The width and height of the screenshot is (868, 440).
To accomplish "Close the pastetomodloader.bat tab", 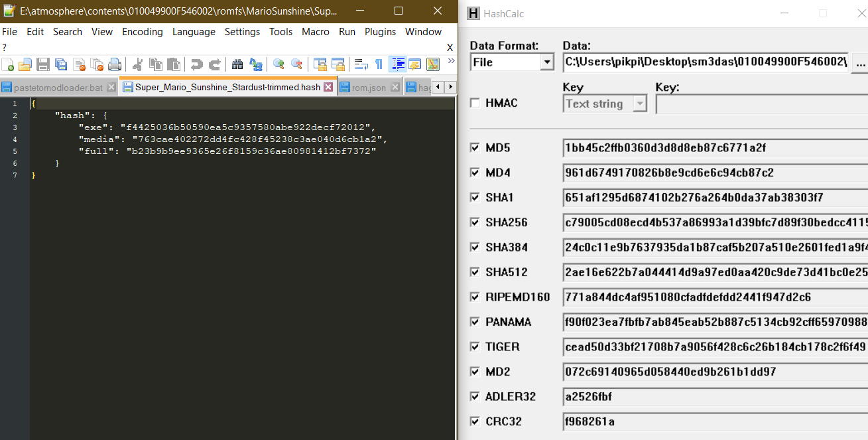I will point(111,87).
